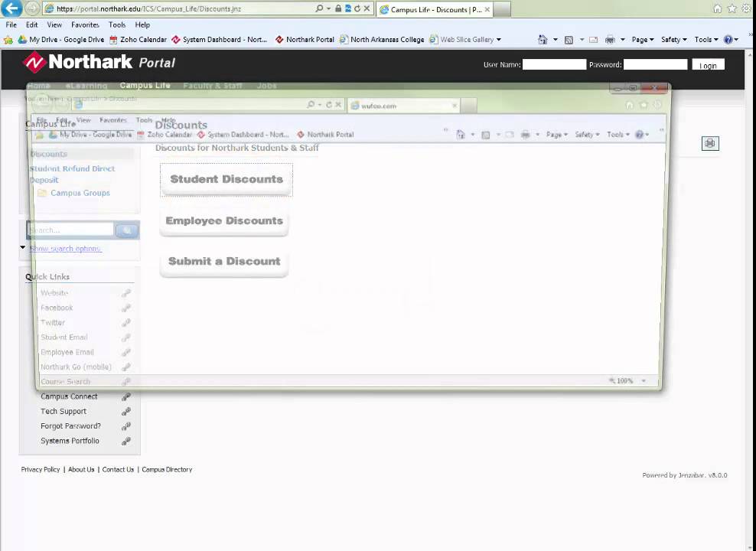
Task: Open the View menu
Action: (x=54, y=24)
